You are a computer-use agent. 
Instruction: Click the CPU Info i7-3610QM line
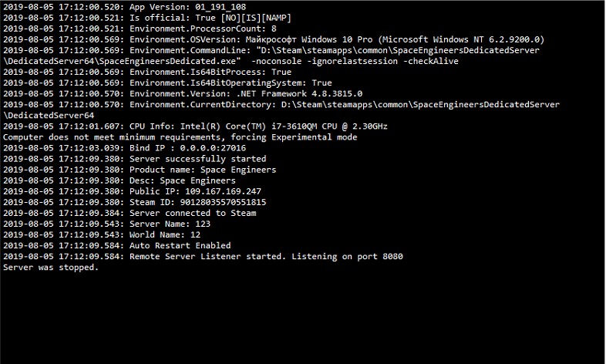pyautogui.click(x=195, y=126)
